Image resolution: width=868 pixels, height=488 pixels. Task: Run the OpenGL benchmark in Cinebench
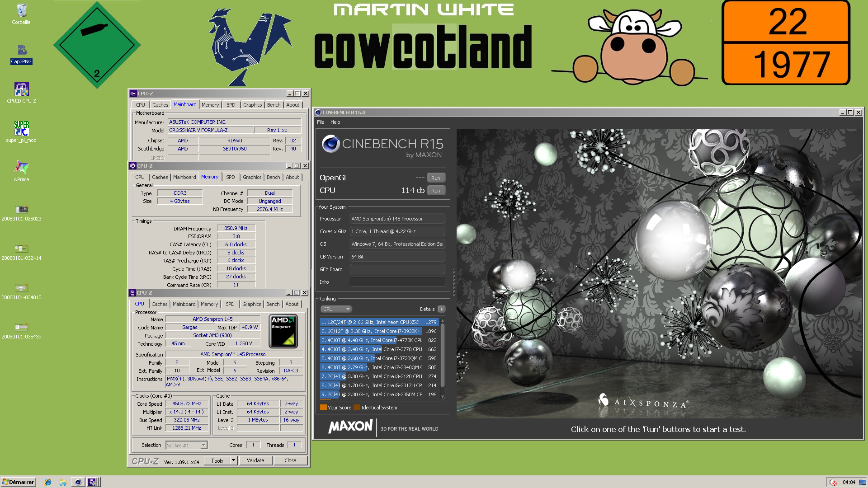[x=436, y=178]
